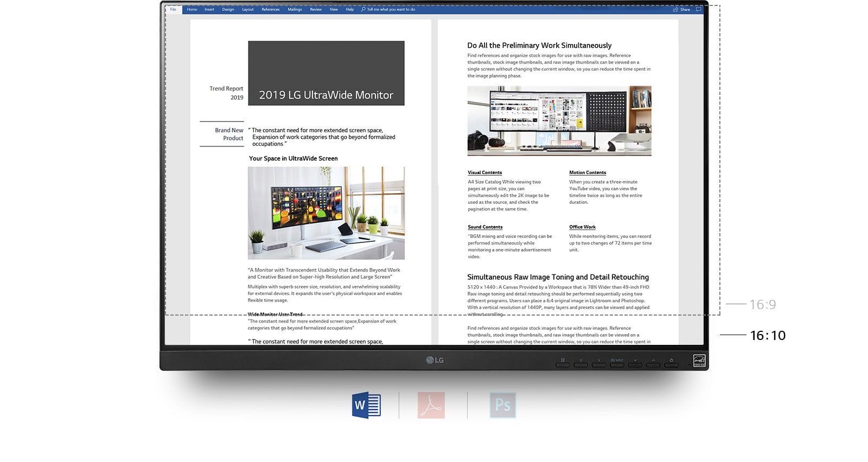Image resolution: width=868 pixels, height=462 pixels.
Task: Click the Motion Contents heading
Action: [x=588, y=172]
